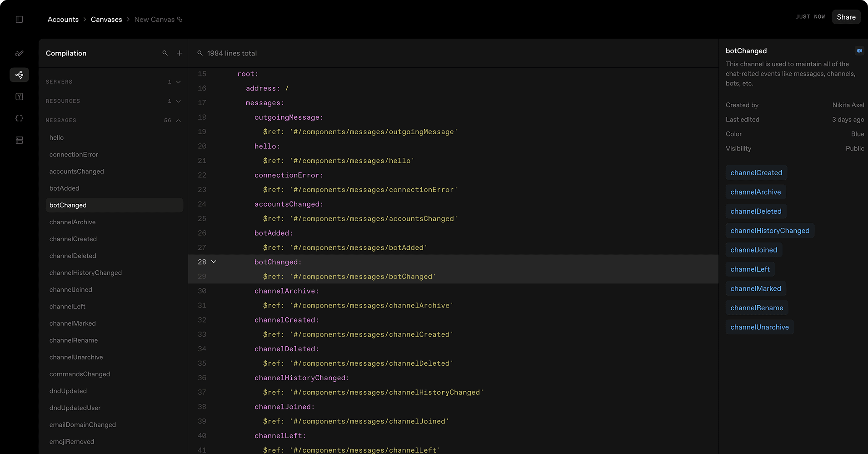Click the Share button
This screenshot has height=454, width=868.
coord(846,17)
